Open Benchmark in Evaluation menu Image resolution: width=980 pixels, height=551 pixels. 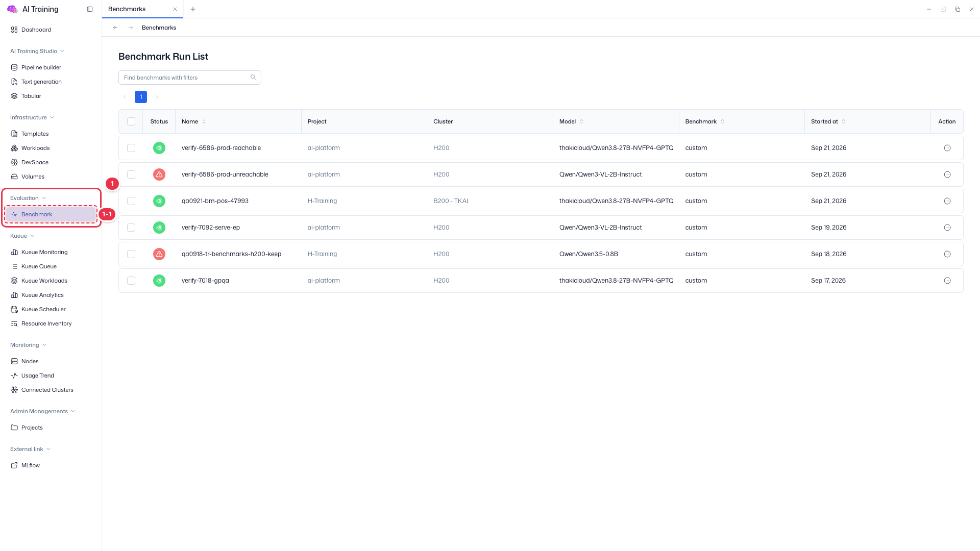51,214
